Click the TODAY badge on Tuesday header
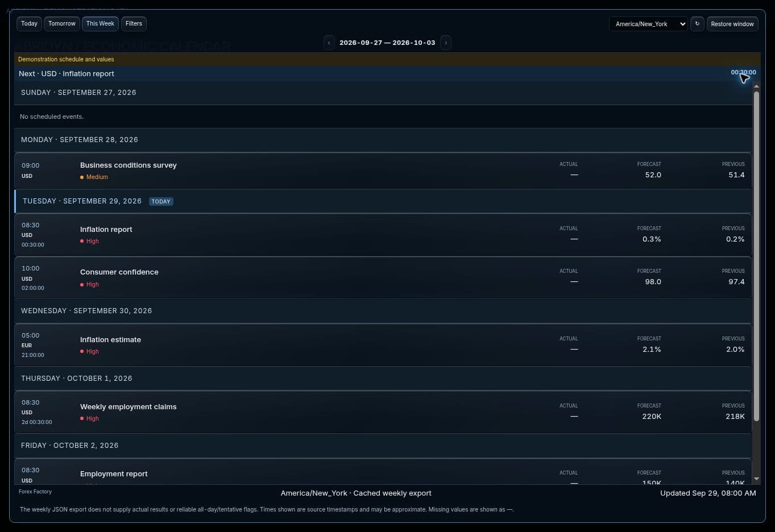Screen dimensions: 775x532 pos(161,201)
